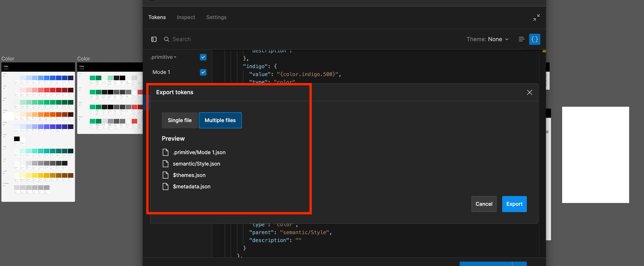Open the Inspect tab
Screen dimensions: 644x266
(x=186, y=17)
